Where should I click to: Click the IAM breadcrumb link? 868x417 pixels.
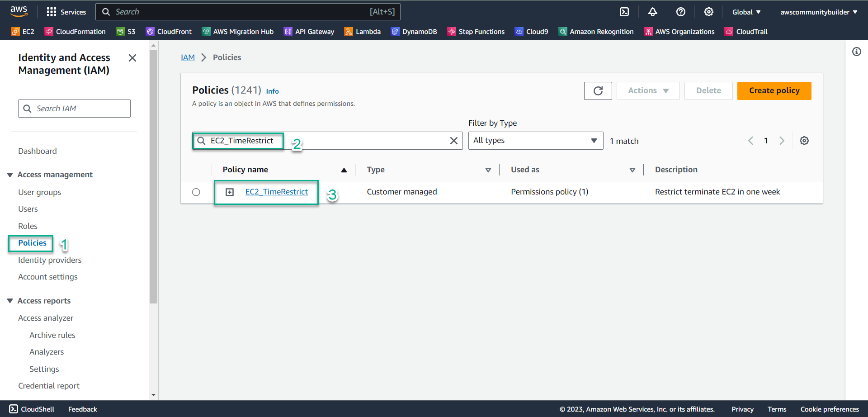point(188,57)
